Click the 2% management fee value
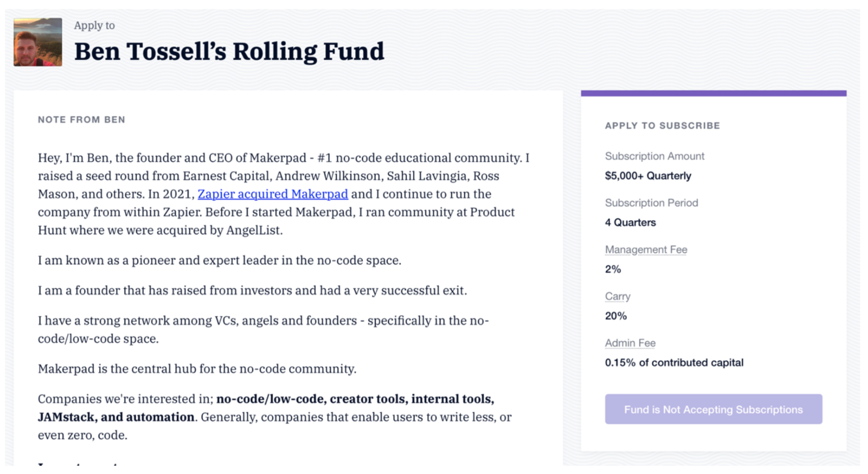The height and width of the screenshot is (474, 868). tap(613, 269)
